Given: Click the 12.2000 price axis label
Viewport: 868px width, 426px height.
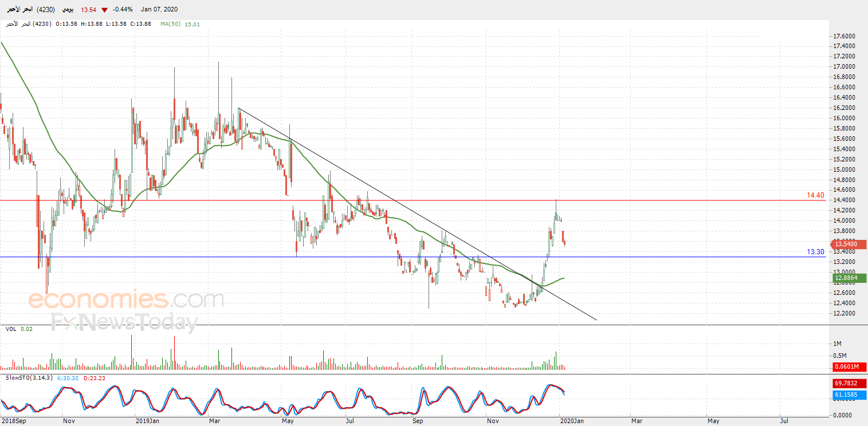Looking at the screenshot, I should [844, 313].
